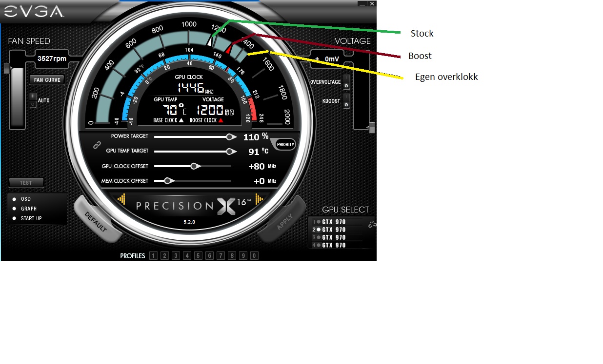Click the GPU CLOCK OFFSET slider handle

(x=194, y=166)
